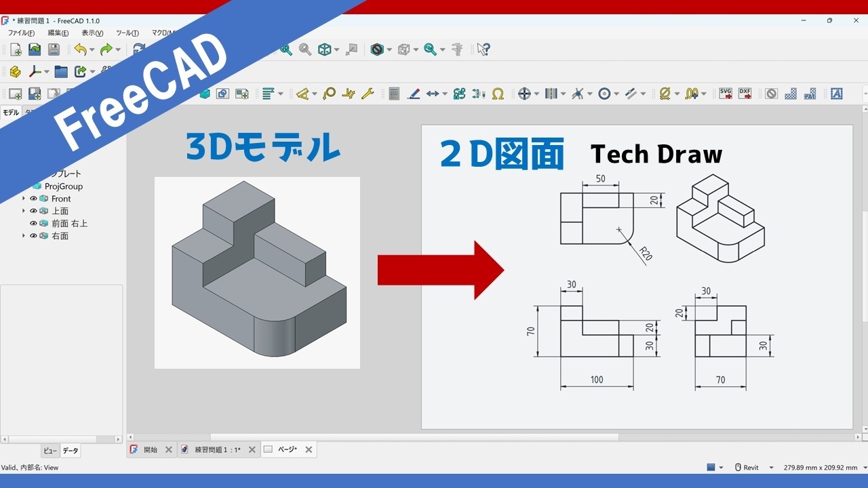
Task: Create a group with blue folder
Action: 61,71
